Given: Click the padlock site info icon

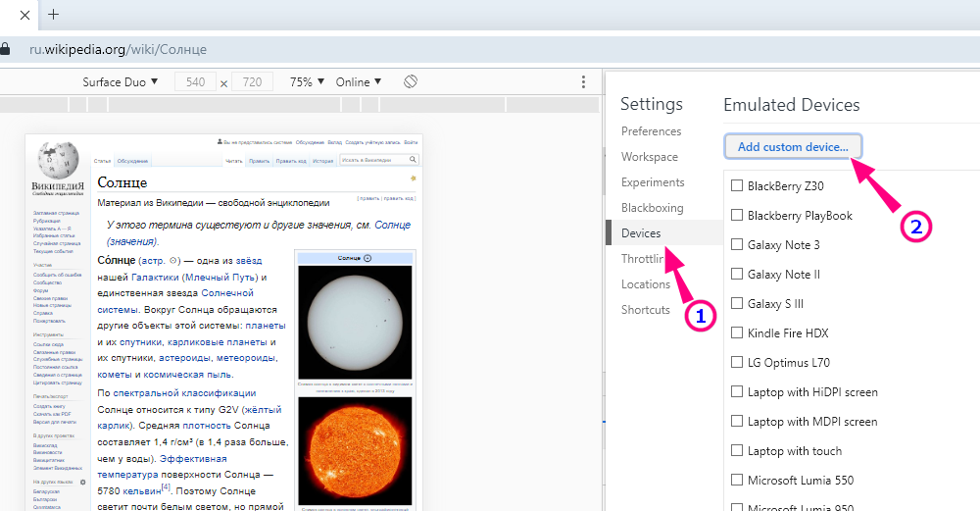Looking at the screenshot, I should 4,49.
